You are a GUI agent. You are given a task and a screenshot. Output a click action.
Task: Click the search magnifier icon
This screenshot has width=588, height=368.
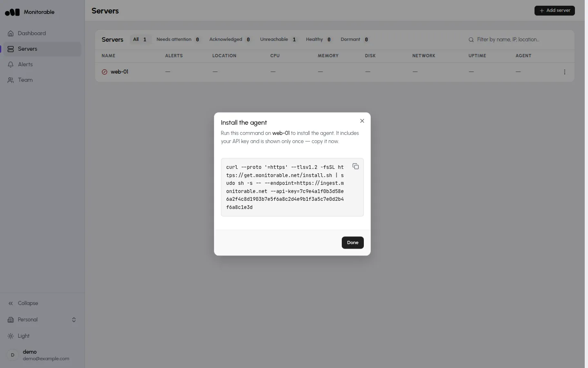pos(471,40)
